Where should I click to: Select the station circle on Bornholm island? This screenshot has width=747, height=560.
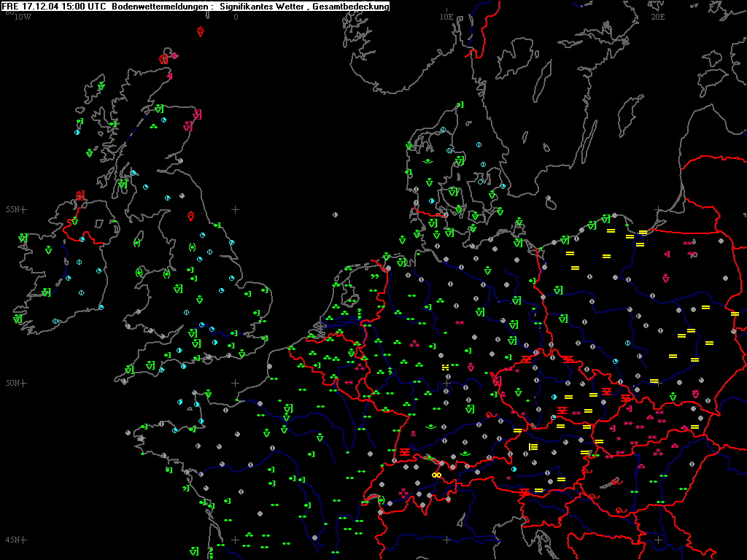tap(548, 198)
